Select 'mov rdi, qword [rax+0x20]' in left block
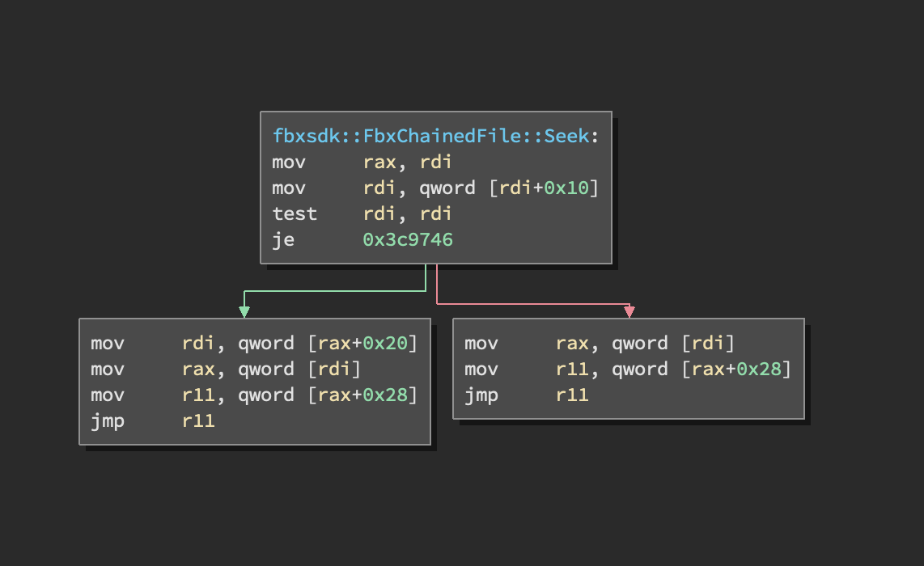Image resolution: width=924 pixels, height=566 pixels. pyautogui.click(x=254, y=344)
